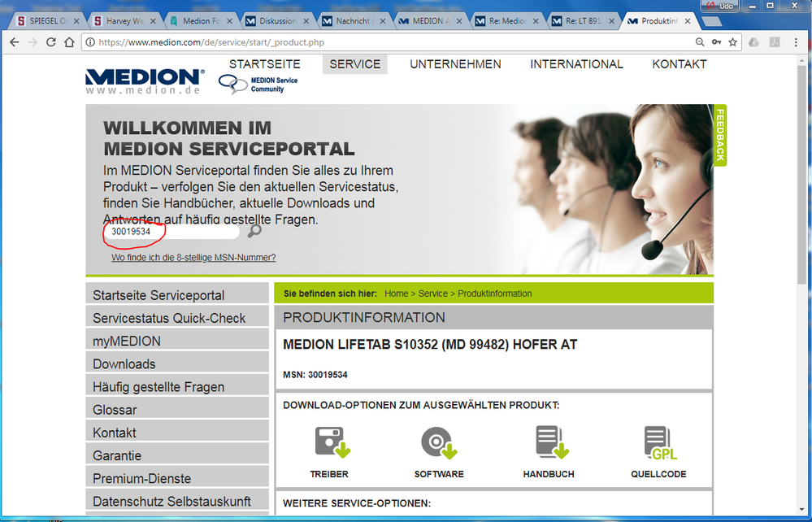Image resolution: width=812 pixels, height=522 pixels.
Task: Click the Handbuch download icon
Action: [x=549, y=443]
